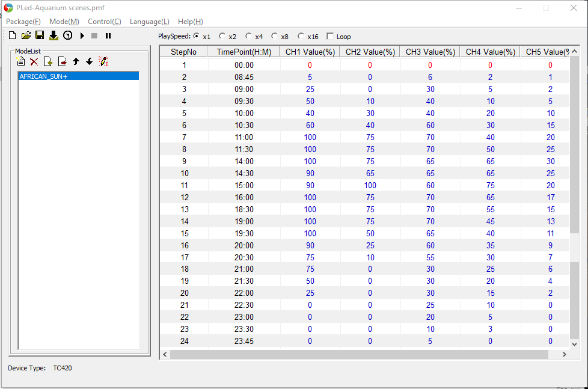Viewport: 588px width, 389px height.
Task: Select step number 12 cell
Action: [184, 197]
